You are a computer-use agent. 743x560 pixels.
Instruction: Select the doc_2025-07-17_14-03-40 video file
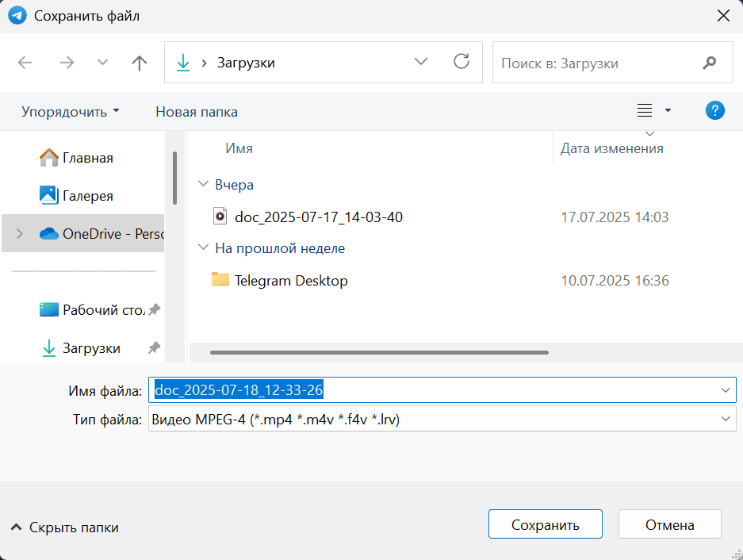318,217
